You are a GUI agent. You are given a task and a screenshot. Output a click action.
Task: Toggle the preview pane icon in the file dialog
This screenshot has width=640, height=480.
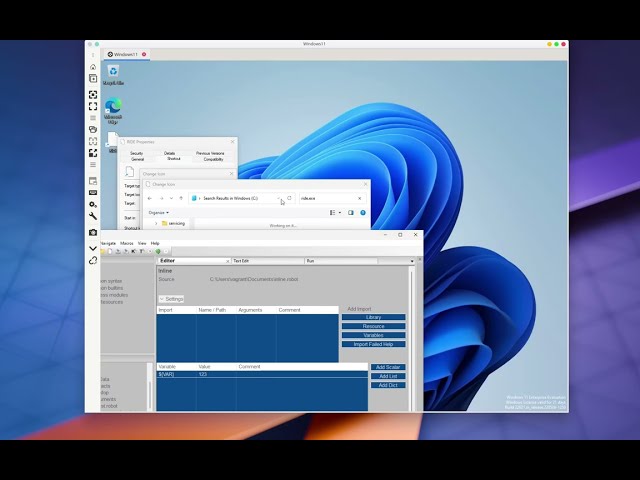point(351,213)
